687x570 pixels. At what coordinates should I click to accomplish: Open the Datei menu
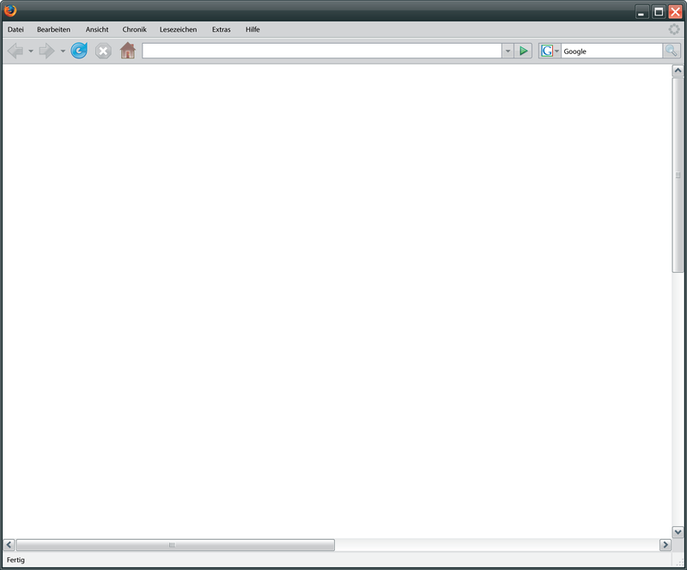(x=16, y=29)
